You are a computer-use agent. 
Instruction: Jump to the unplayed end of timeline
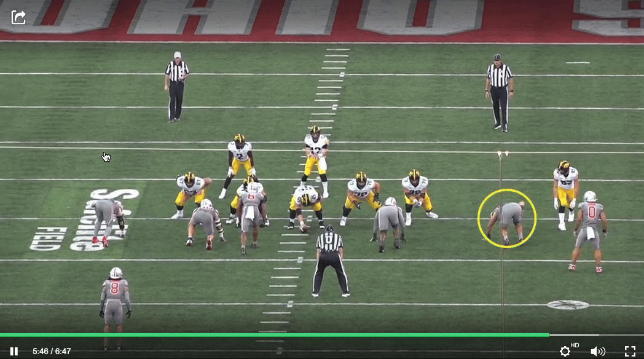coord(596,335)
